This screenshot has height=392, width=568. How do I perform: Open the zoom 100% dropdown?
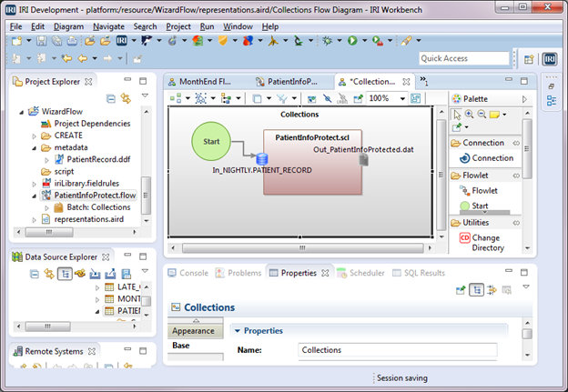[402, 98]
